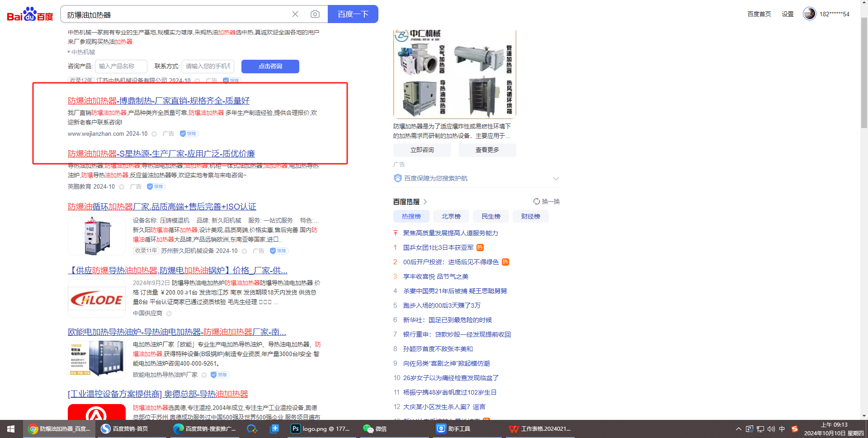The height and width of the screenshot is (438, 868).
Task: Open the 防爆油加热器-博鼎制热 result link
Action: 159,100
